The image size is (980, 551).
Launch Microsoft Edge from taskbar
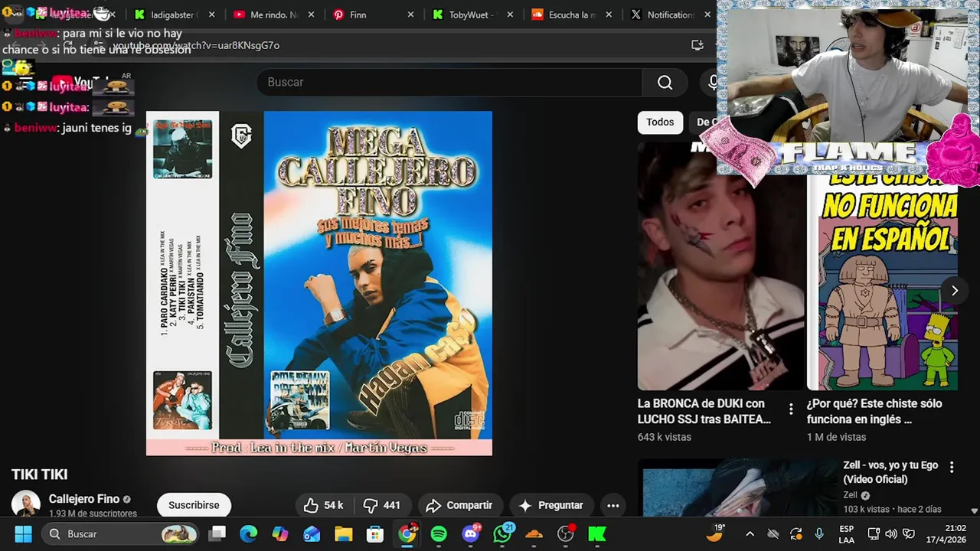(x=249, y=533)
